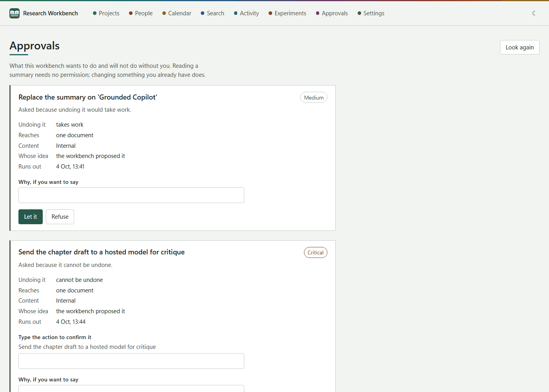The width and height of the screenshot is (549, 392).
Task: Toggle dark mode with the moon icon
Action: pos(534,13)
